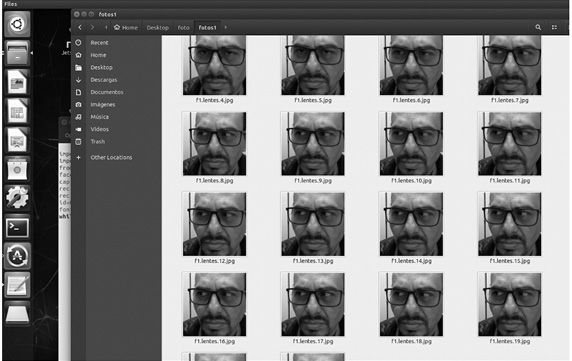572x361 pixels.
Task: Open Ubuntu Software shopping bag icon
Action: click(17, 169)
